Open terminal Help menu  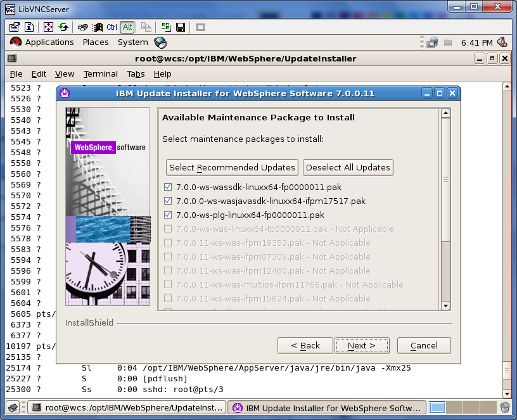tap(163, 74)
